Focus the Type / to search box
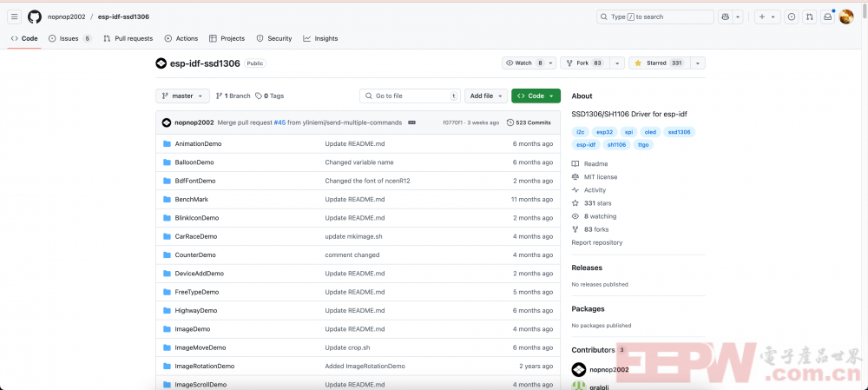This screenshot has height=390, width=868. coord(654,17)
